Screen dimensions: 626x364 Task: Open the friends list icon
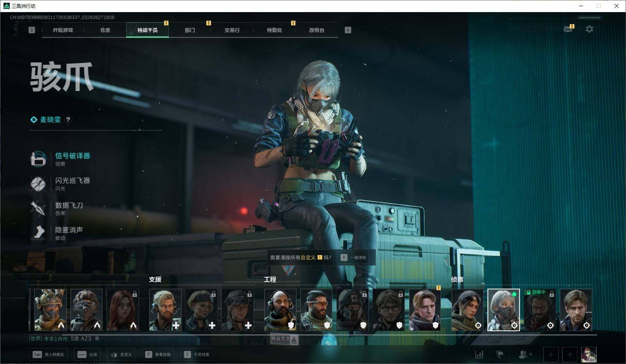525,354
